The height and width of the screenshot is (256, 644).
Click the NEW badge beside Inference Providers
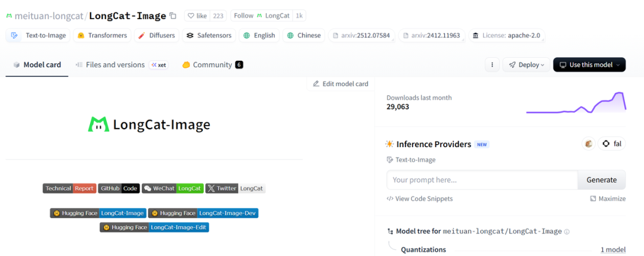coord(482,145)
